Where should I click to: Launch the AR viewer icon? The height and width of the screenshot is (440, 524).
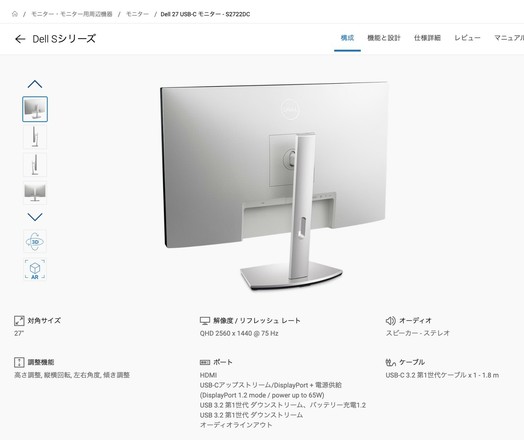pyautogui.click(x=35, y=269)
